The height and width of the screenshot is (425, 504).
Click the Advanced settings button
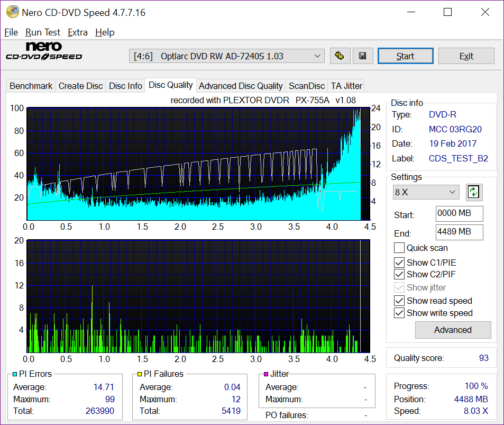[453, 330]
